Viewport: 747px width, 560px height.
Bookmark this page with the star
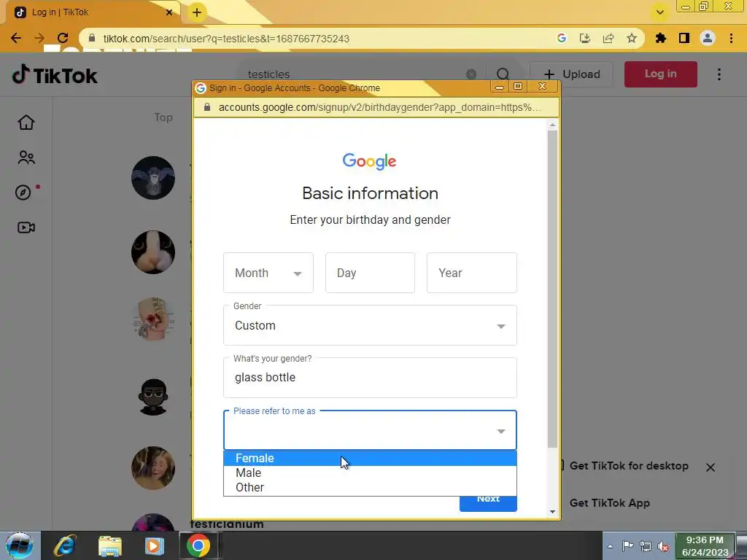click(632, 38)
